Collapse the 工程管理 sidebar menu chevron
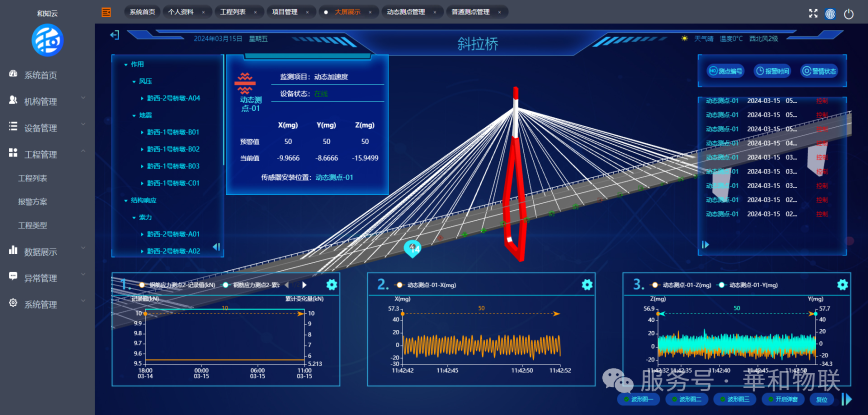The height and width of the screenshot is (415, 868). (83, 151)
